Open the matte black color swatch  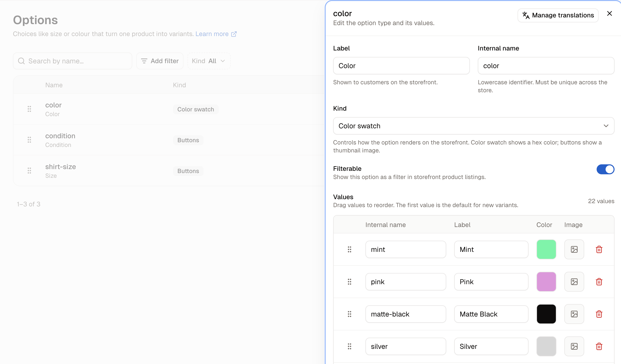click(546, 314)
